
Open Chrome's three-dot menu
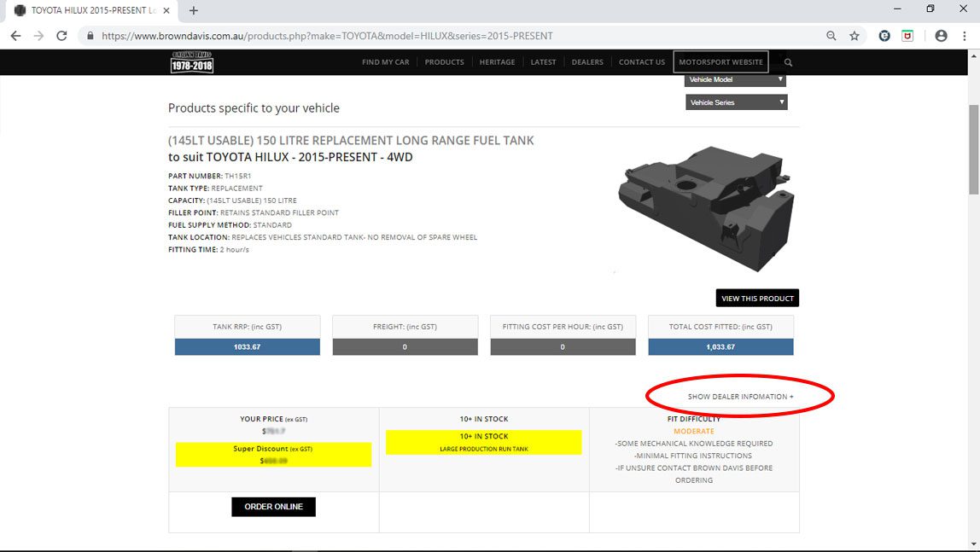(965, 36)
